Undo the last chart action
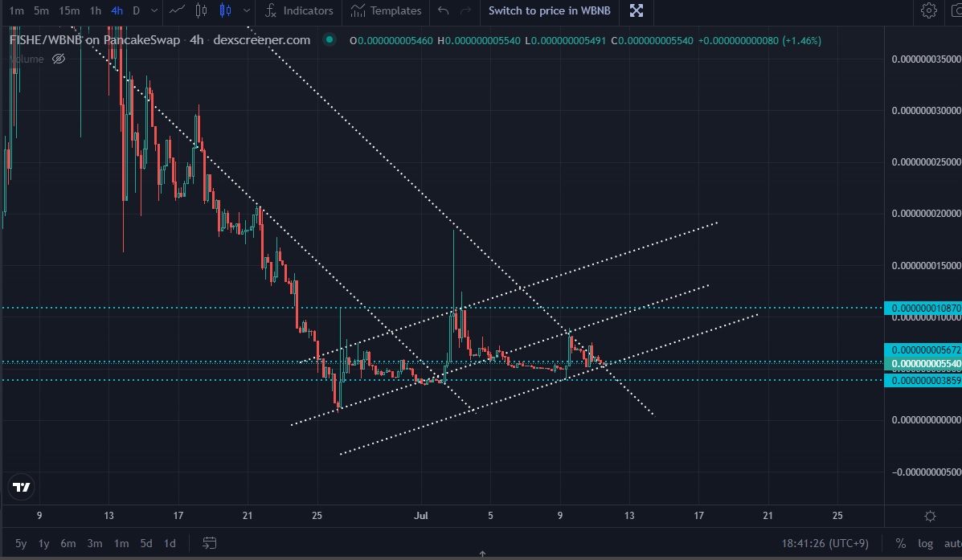 pos(443,10)
